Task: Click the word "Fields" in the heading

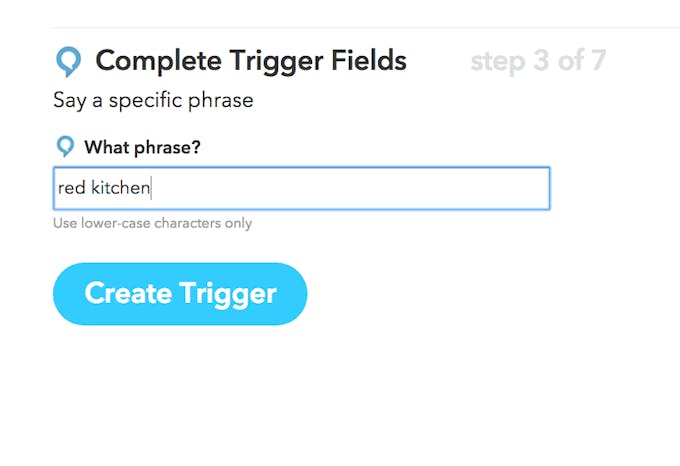Action: 369,59
